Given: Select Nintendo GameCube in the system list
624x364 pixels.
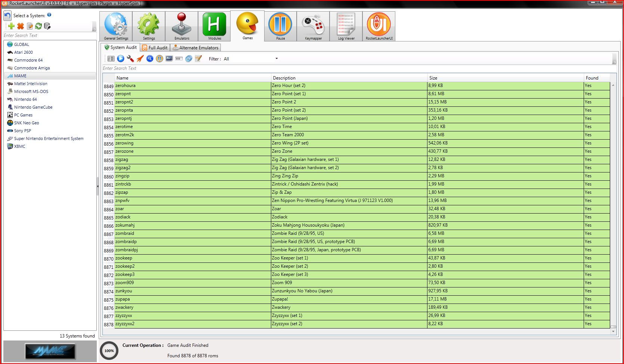Looking at the screenshot, I should [33, 107].
